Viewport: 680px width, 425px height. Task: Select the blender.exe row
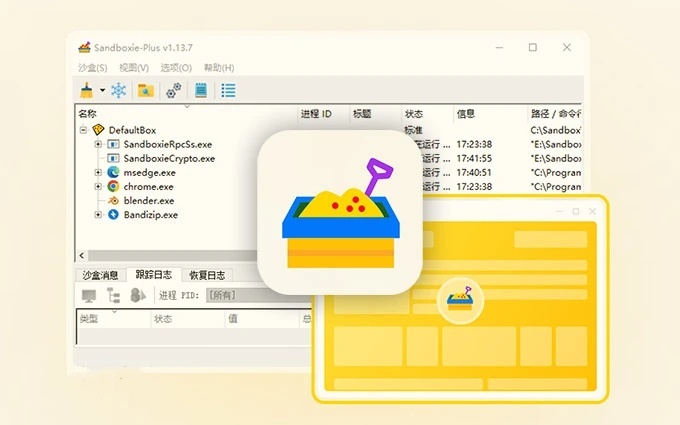pos(149,201)
